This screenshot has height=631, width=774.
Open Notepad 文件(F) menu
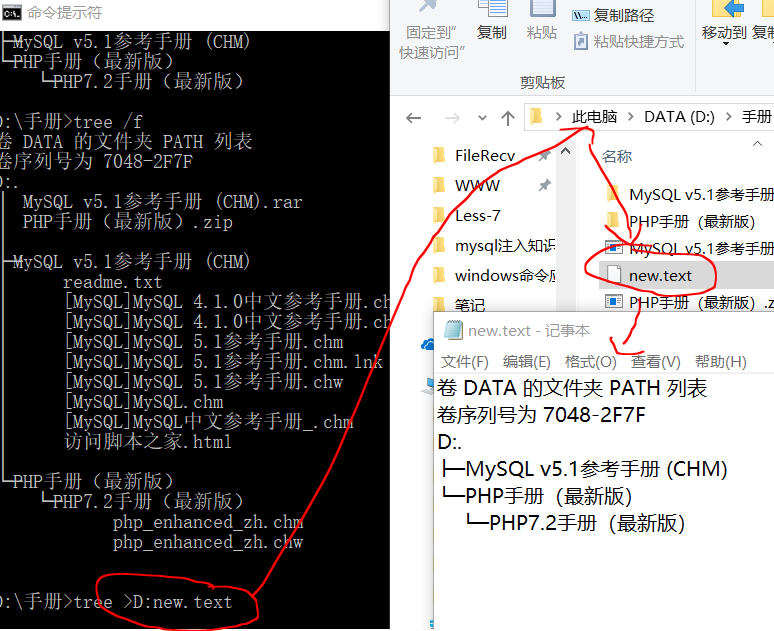pyautogui.click(x=464, y=362)
